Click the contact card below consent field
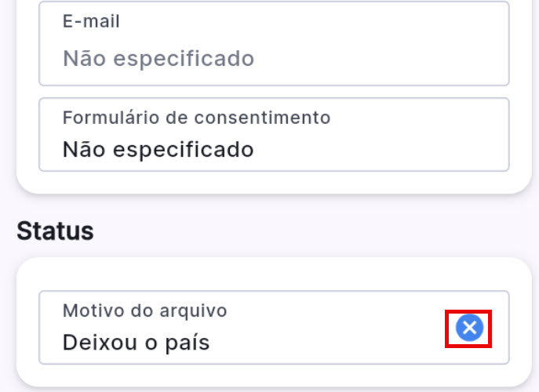The height and width of the screenshot is (392, 539). [274, 182]
